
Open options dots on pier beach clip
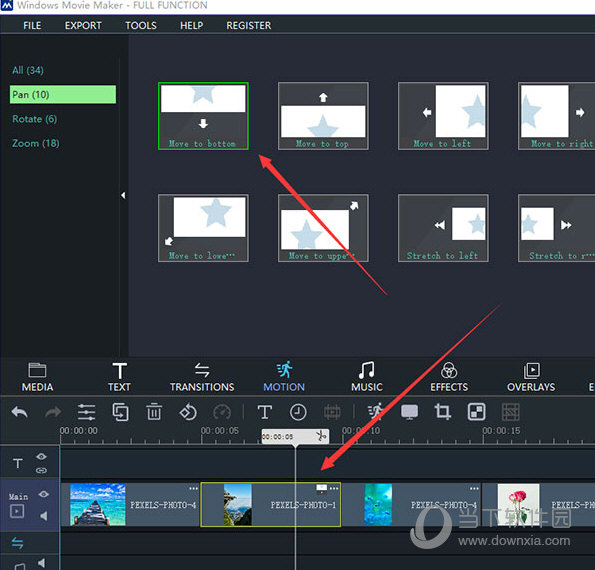pos(194,488)
